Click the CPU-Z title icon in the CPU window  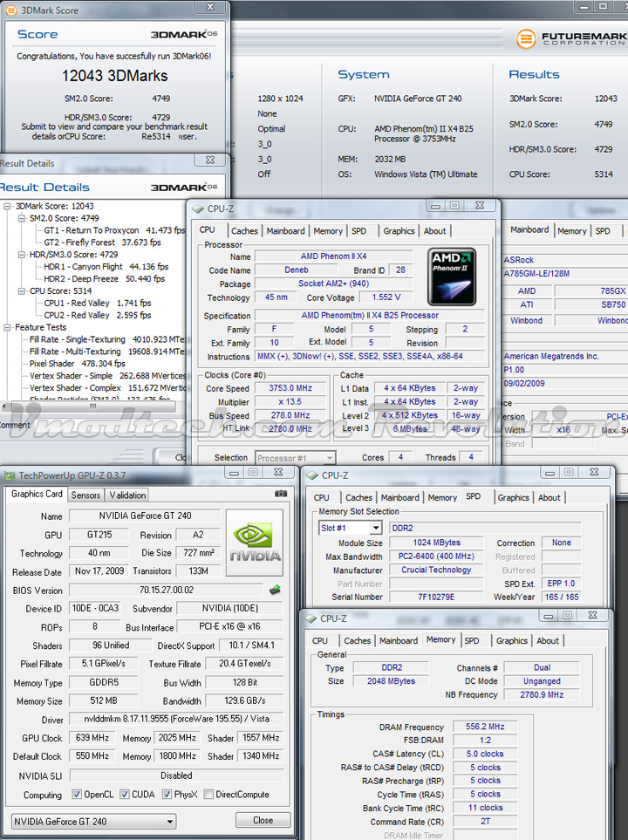click(198, 208)
